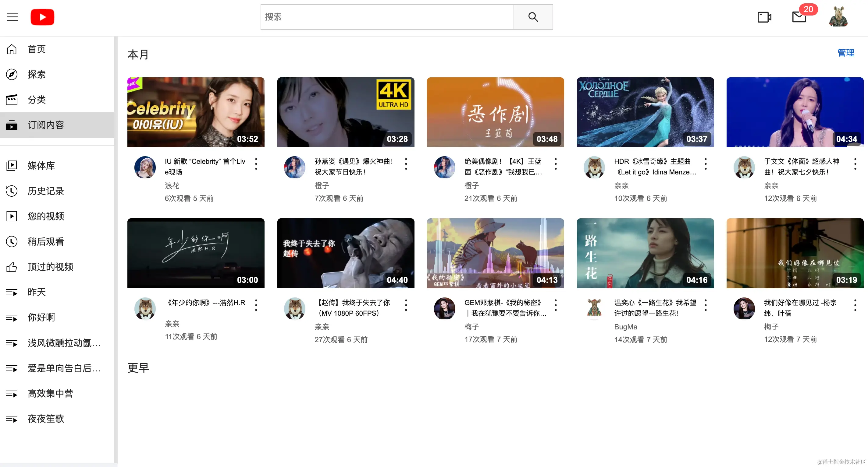This screenshot has width=868, height=467.
Task: Open the user avatar at top right
Action: pos(838,17)
